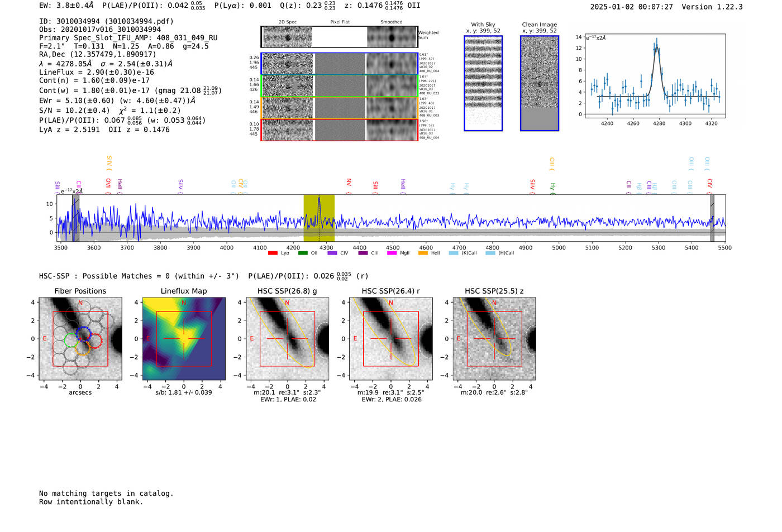Open the Fiber Positions image panel

click(80, 339)
